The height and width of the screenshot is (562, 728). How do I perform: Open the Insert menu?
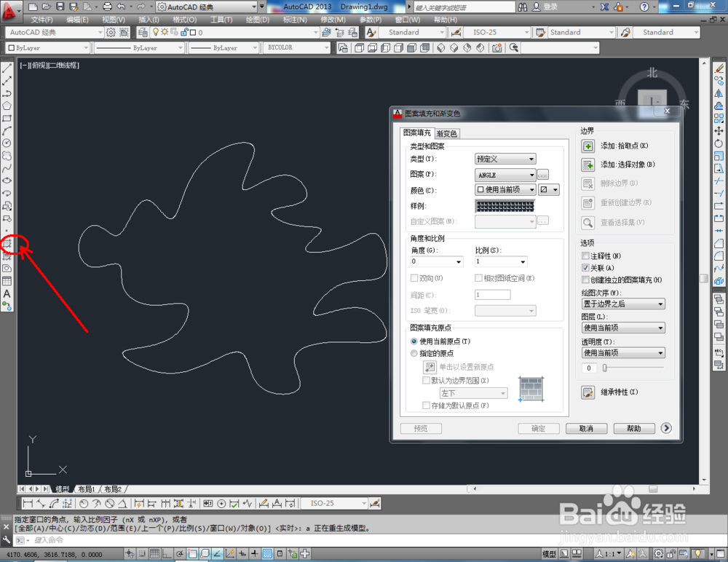149,20
